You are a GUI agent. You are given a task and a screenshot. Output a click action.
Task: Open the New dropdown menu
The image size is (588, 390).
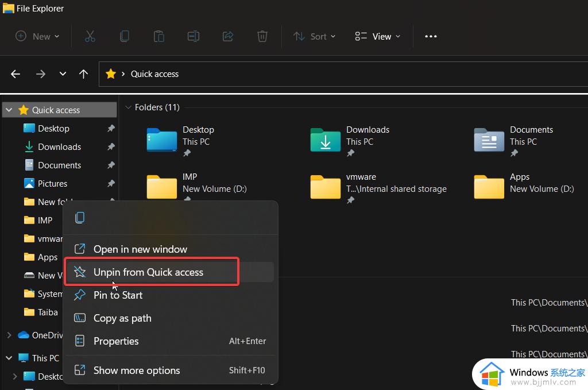point(37,36)
